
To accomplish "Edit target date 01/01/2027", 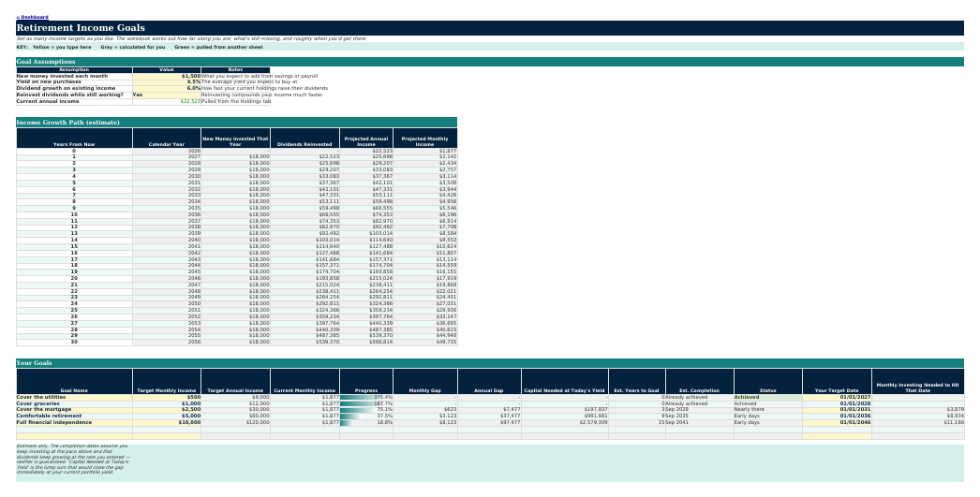I will 837,397.
